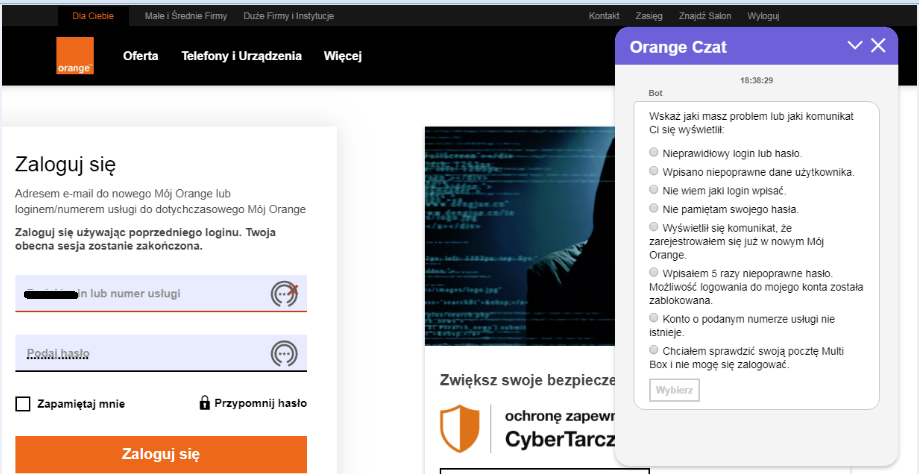
Task: Switch to 'Duże Firmy i Instytucje' tab
Action: tap(288, 16)
